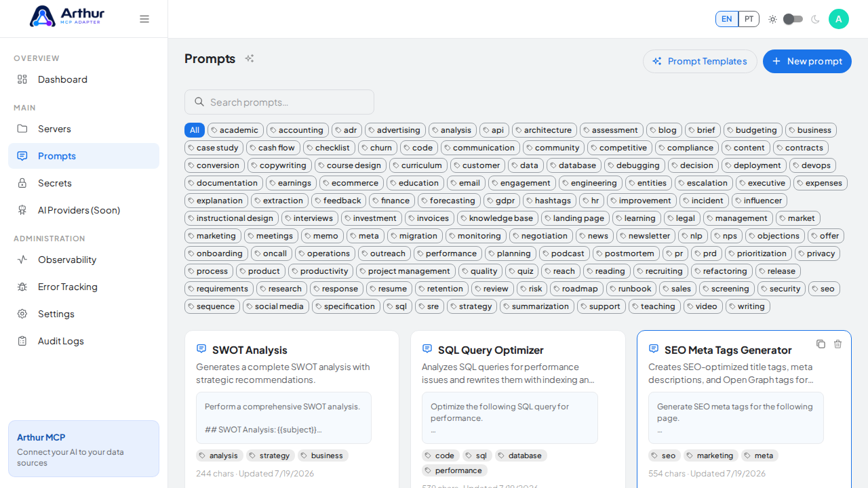Filter by the writing tag
Image resolution: width=868 pixels, height=488 pixels.
[748, 306]
